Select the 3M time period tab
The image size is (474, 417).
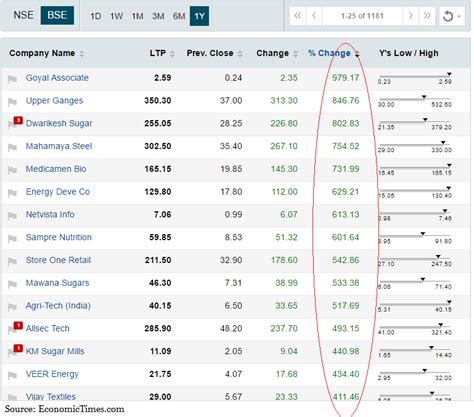point(158,16)
